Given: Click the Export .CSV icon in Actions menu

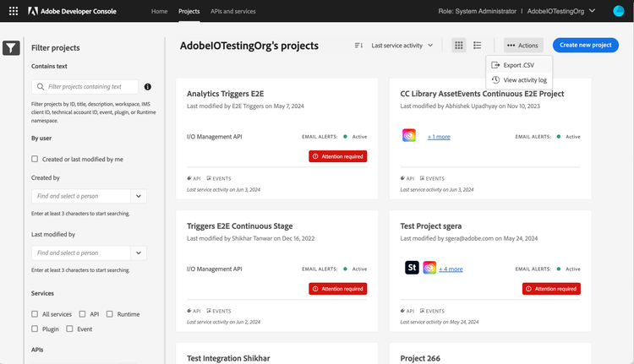Looking at the screenshot, I should 495,65.
